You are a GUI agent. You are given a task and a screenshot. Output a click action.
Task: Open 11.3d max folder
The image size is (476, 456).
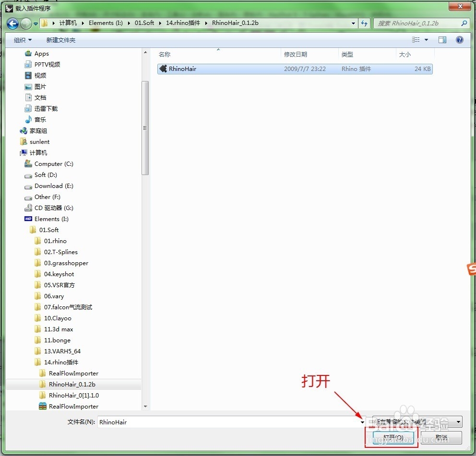[x=59, y=329]
